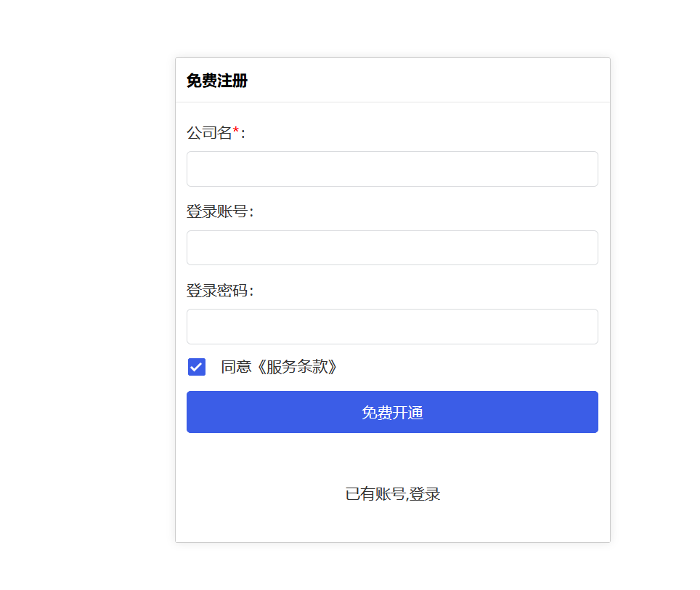Click the 免费开通 button

[x=392, y=412]
